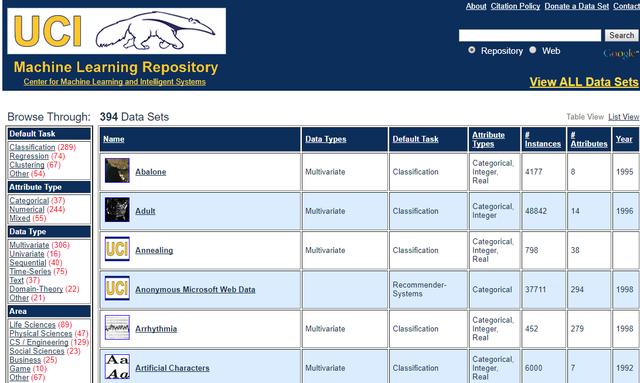Click the UCI anteater logo banner
Viewport: 640px width, 383px height.
click(x=116, y=31)
